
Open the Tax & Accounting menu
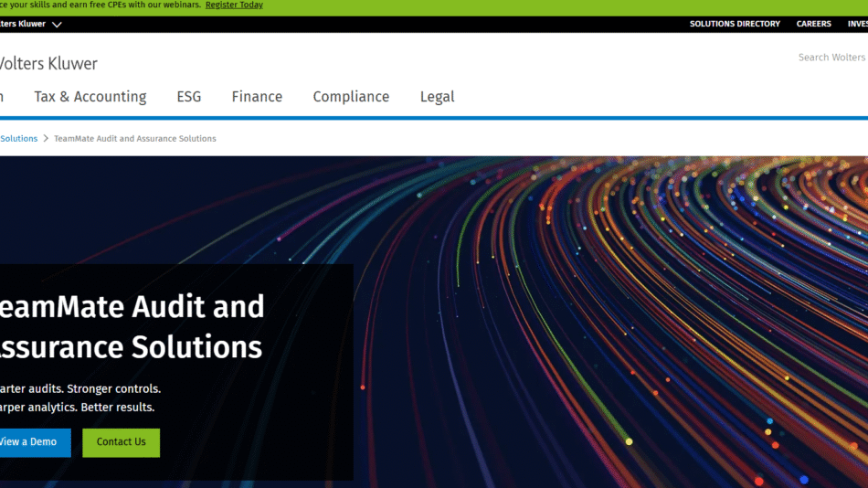[x=90, y=97]
